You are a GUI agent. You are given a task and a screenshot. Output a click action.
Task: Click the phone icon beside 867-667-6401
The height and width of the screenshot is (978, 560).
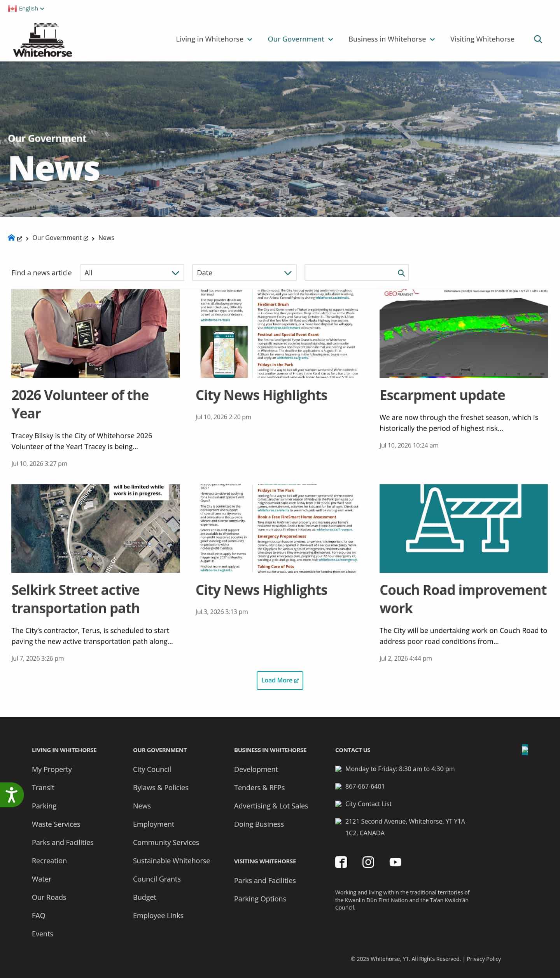point(338,786)
